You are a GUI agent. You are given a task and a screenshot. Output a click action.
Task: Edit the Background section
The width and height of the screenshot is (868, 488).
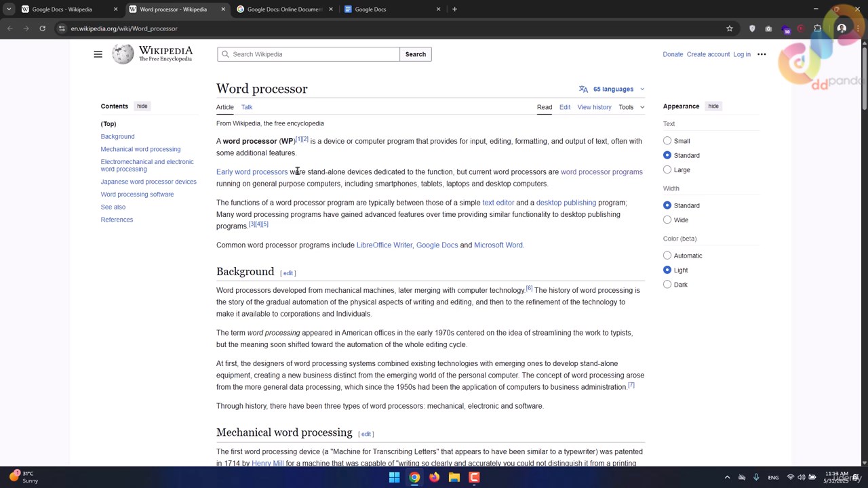[x=288, y=273]
